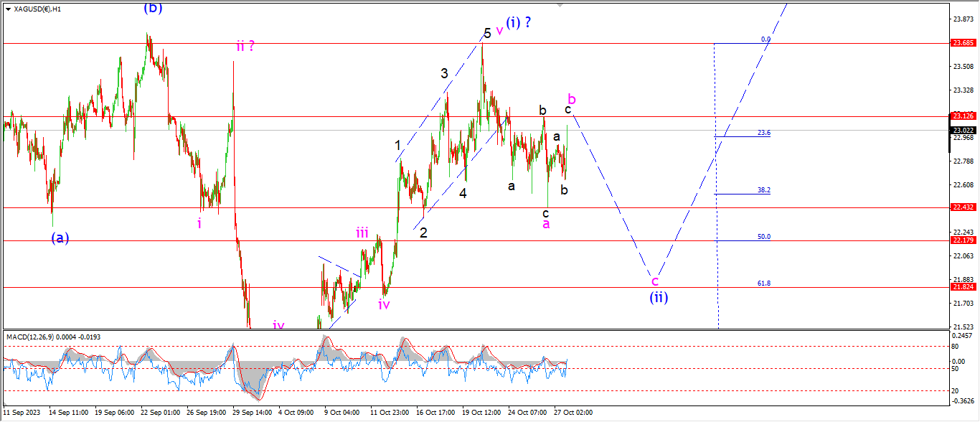Click the 21.523 axis price value

click(962, 327)
